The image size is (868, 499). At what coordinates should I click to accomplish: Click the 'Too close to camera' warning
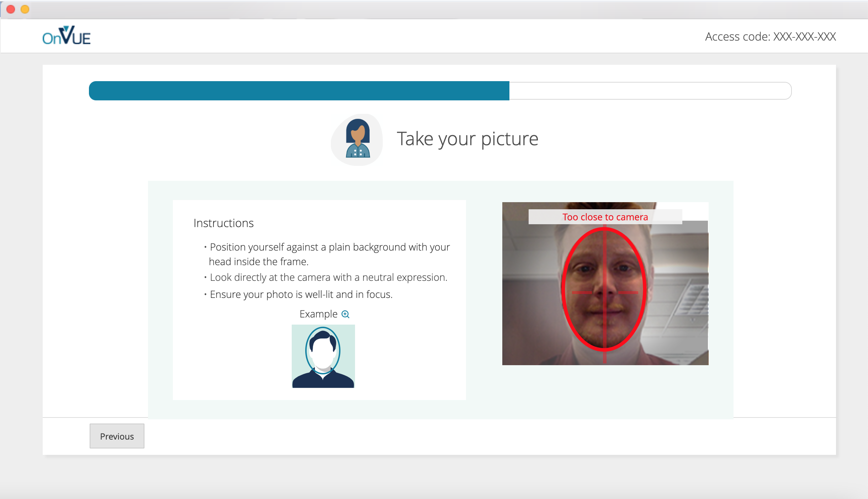click(605, 217)
